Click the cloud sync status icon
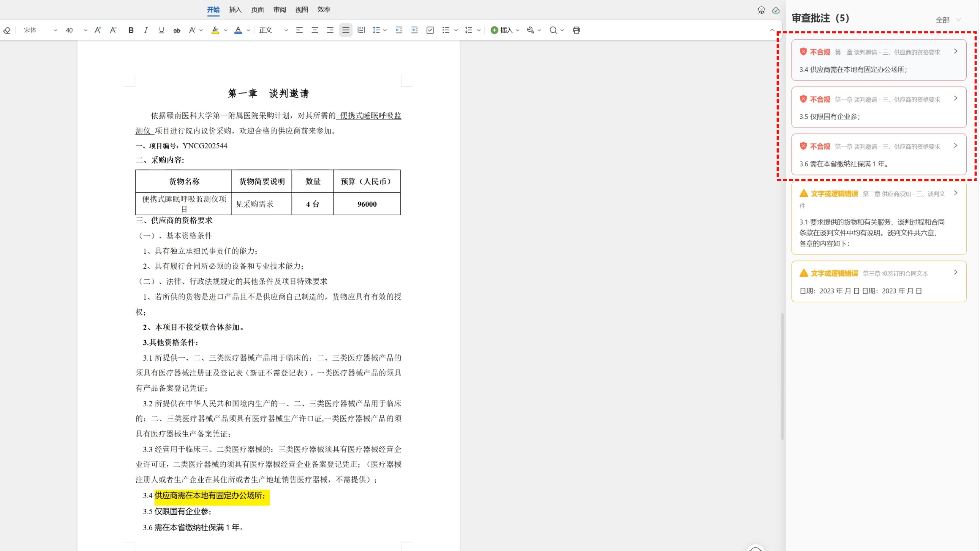This screenshot has width=980, height=551. tap(776, 10)
